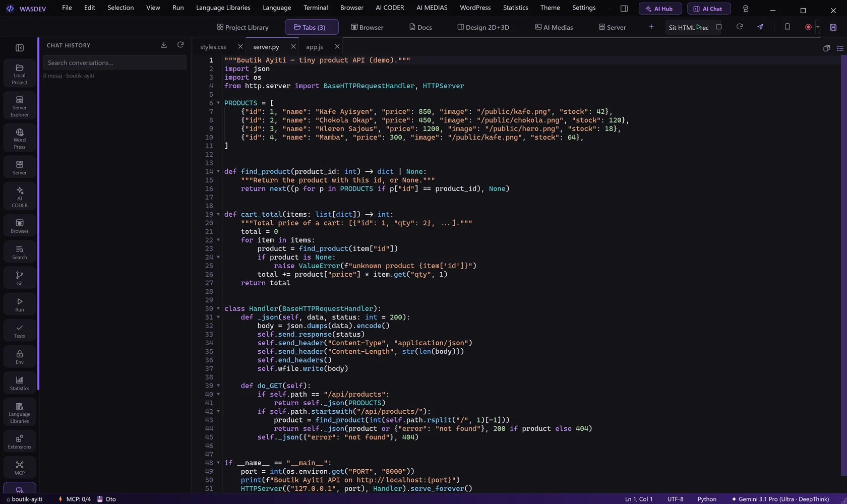Open the Project Library view
This screenshot has width=847, height=504.
(243, 27)
